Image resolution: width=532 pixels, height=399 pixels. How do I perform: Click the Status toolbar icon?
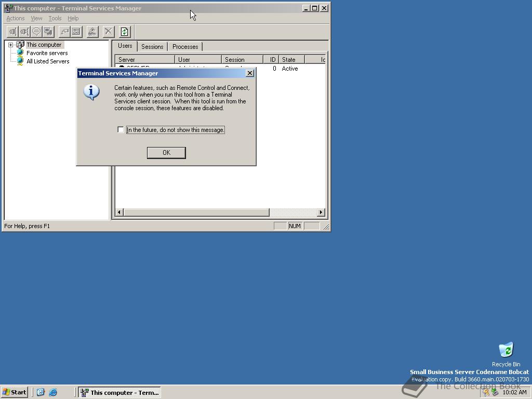coord(76,32)
